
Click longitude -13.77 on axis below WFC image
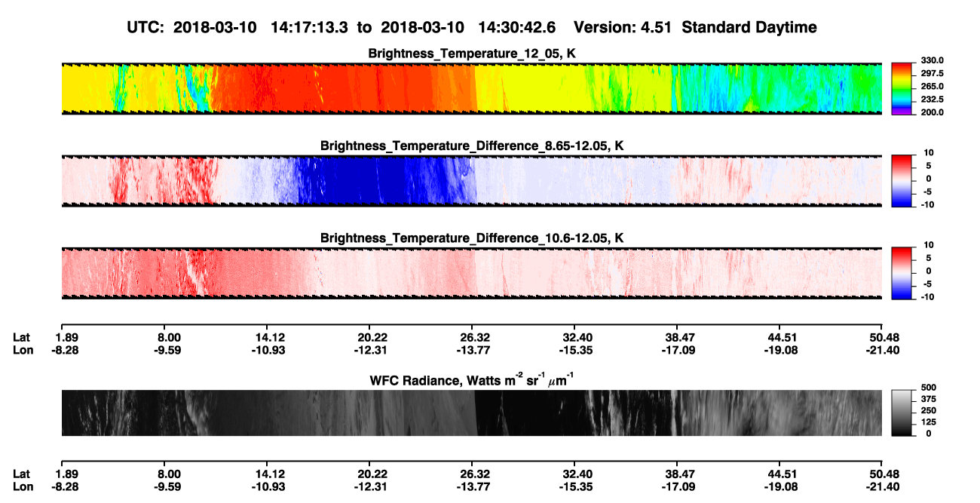(x=472, y=486)
